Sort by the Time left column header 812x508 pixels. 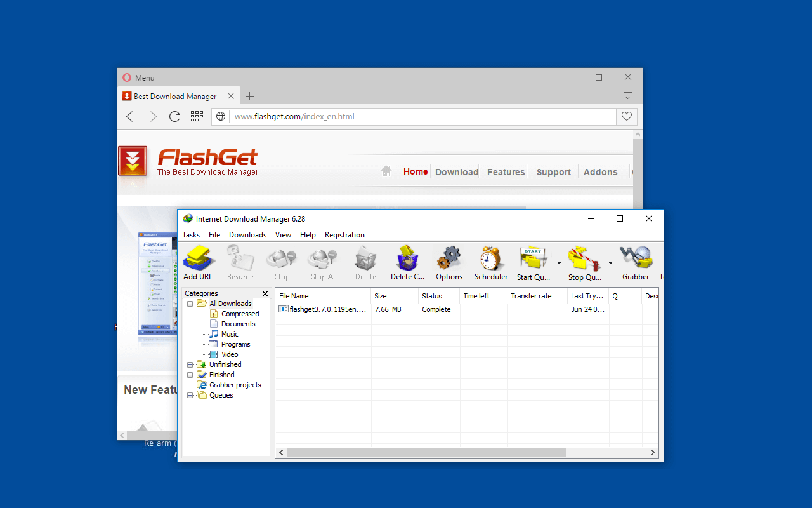(x=483, y=296)
